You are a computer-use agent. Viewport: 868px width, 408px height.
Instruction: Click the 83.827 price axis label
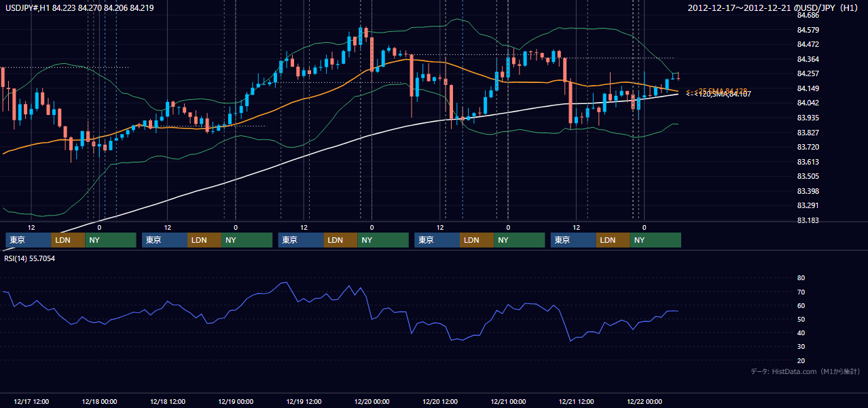[x=808, y=133]
